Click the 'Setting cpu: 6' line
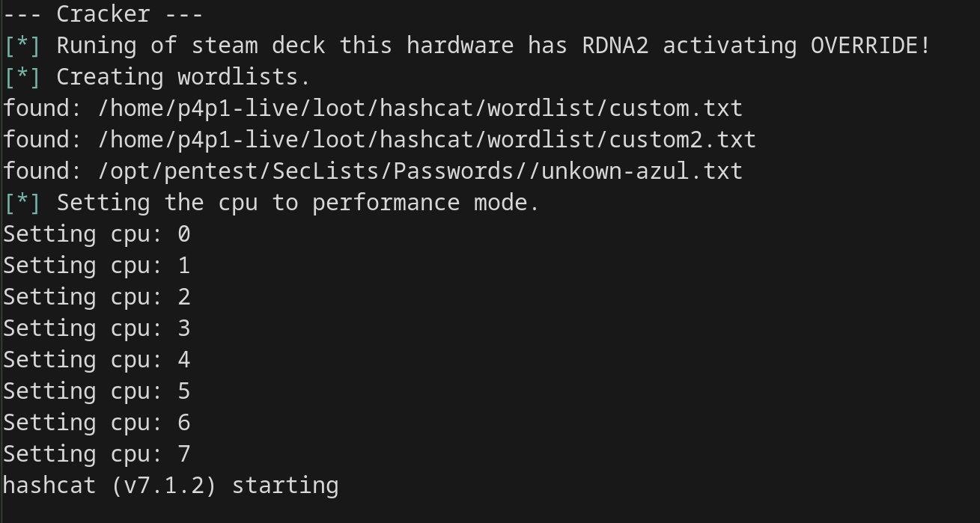 coord(97,422)
